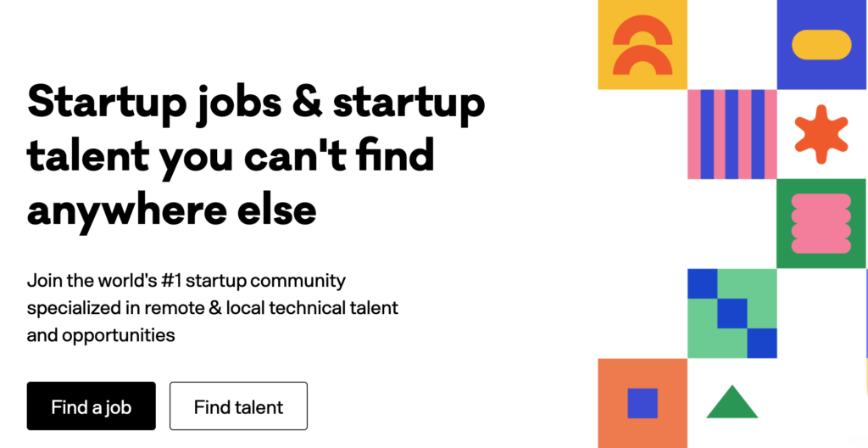Screen dimensions: 868x448
Task: Select the green triangle shape
Action: 732,401
